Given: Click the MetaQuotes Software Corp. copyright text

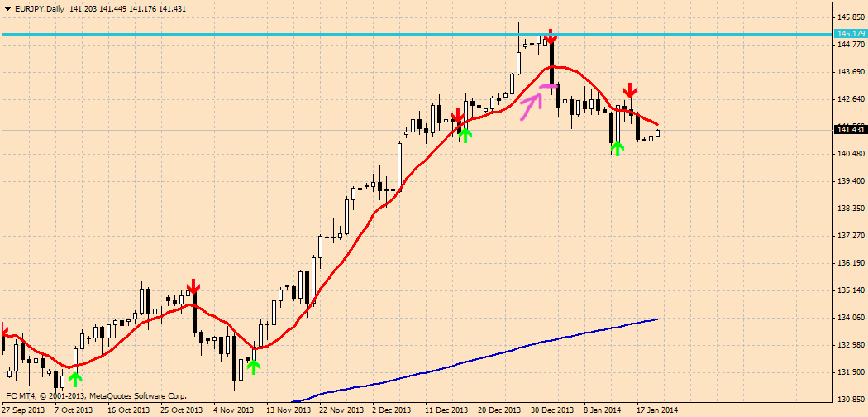Looking at the screenshot, I should (97, 396).
